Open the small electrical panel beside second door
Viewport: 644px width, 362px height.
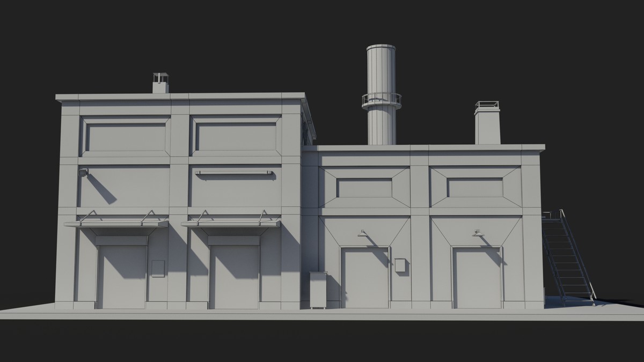[x=157, y=268]
